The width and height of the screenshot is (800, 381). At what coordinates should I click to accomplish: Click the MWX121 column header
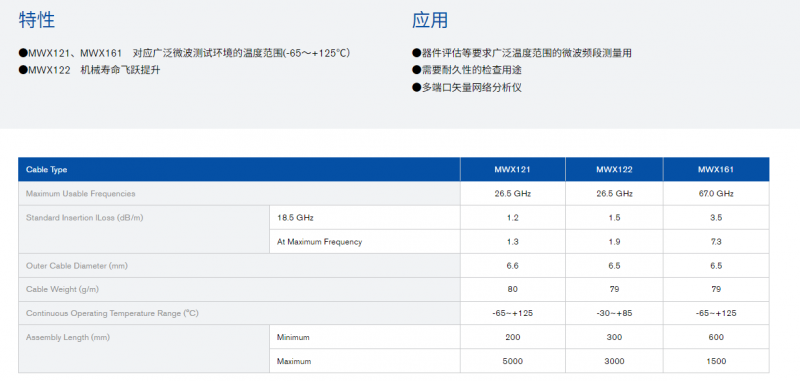pos(513,170)
